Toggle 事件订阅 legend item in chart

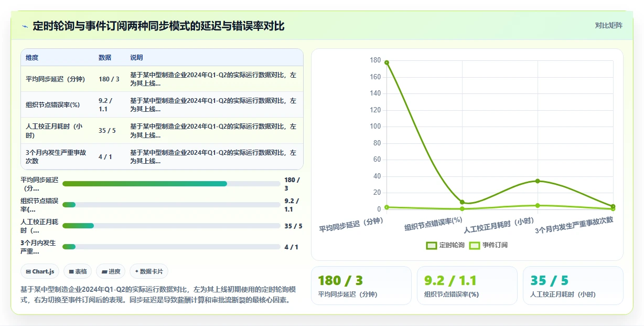tap(488, 245)
